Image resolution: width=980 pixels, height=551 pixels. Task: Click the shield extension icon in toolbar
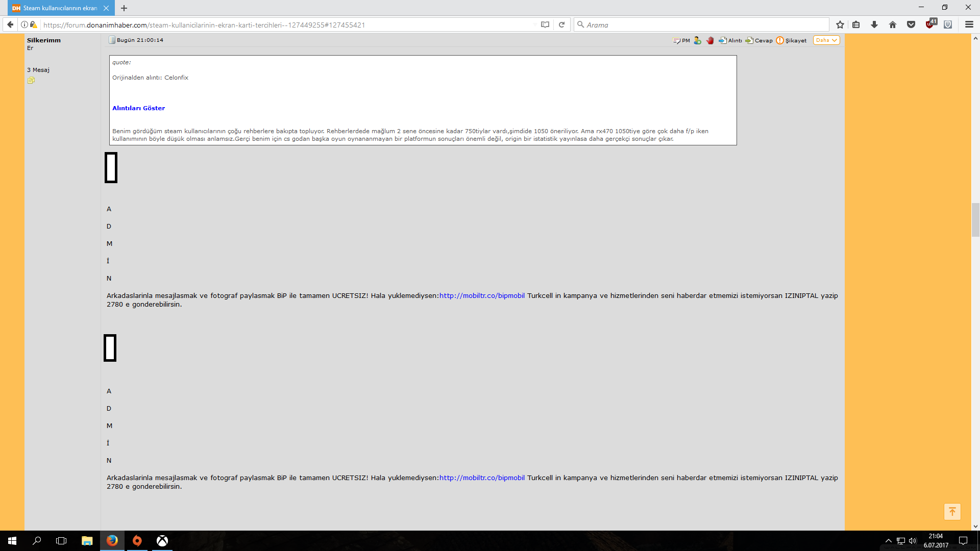point(948,24)
